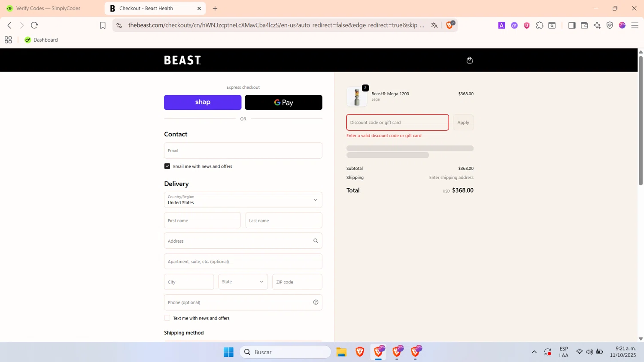Screen dimensions: 644x362
Task: Click the phone help question mark icon
Action: coord(316,302)
